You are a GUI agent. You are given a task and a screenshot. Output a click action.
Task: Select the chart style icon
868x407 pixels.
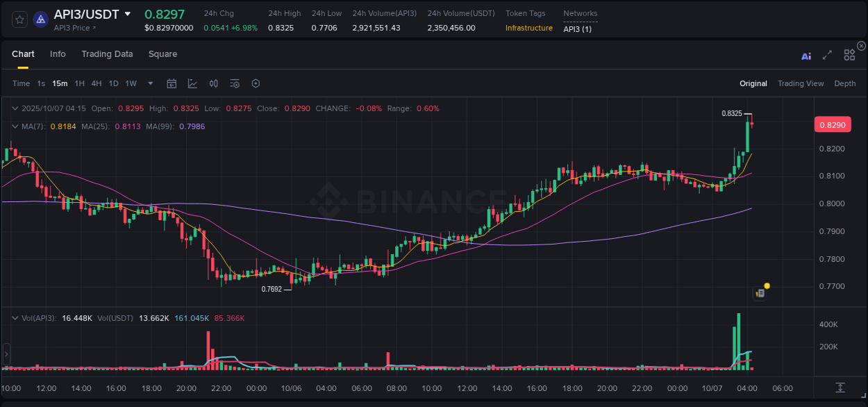coord(192,83)
